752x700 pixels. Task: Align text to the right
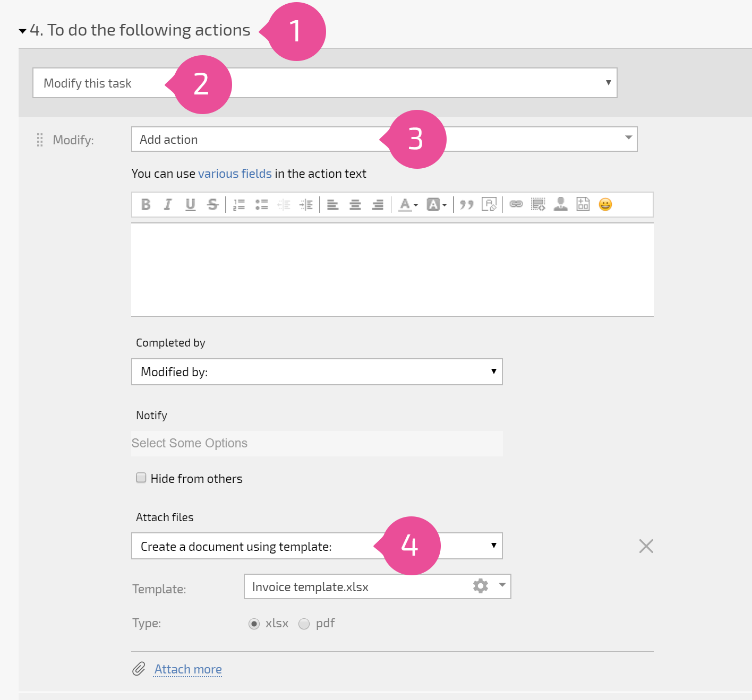(378, 204)
